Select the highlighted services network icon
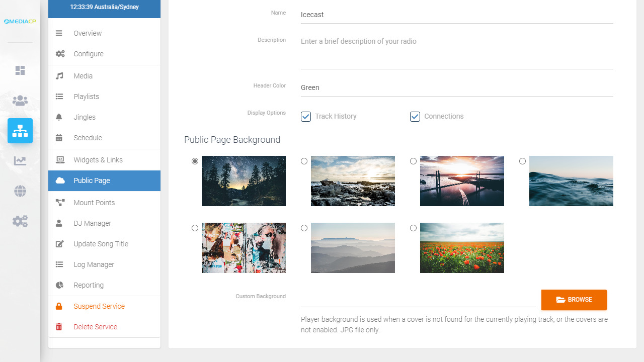The width and height of the screenshot is (644, 362). tap(20, 131)
